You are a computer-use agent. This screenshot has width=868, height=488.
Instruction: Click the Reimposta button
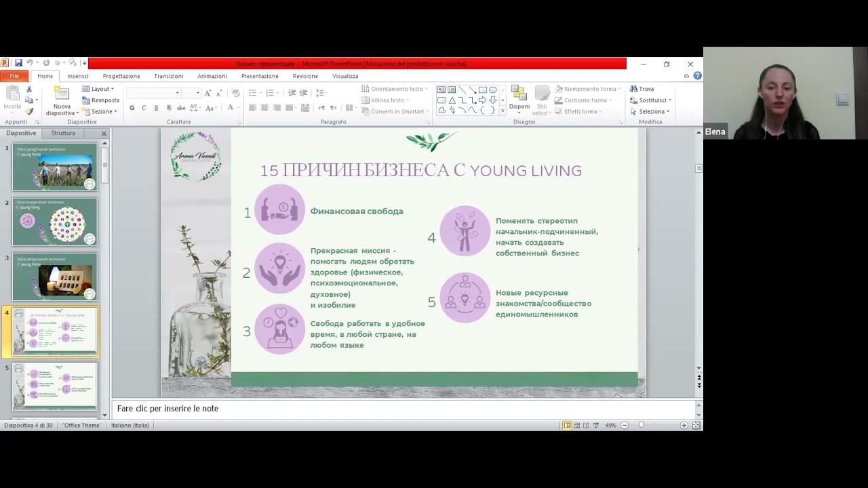click(100, 100)
